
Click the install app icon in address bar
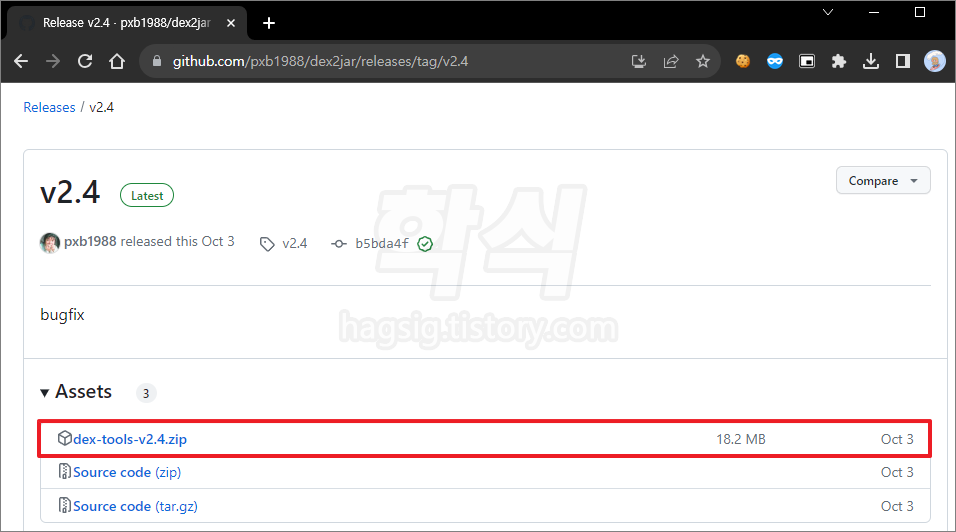(x=638, y=61)
